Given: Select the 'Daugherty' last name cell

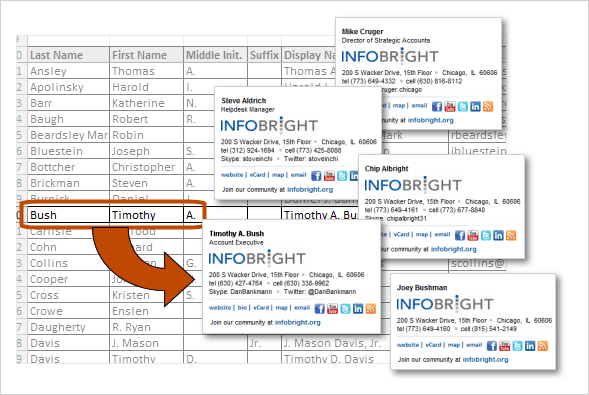Looking at the screenshot, I should [68, 327].
